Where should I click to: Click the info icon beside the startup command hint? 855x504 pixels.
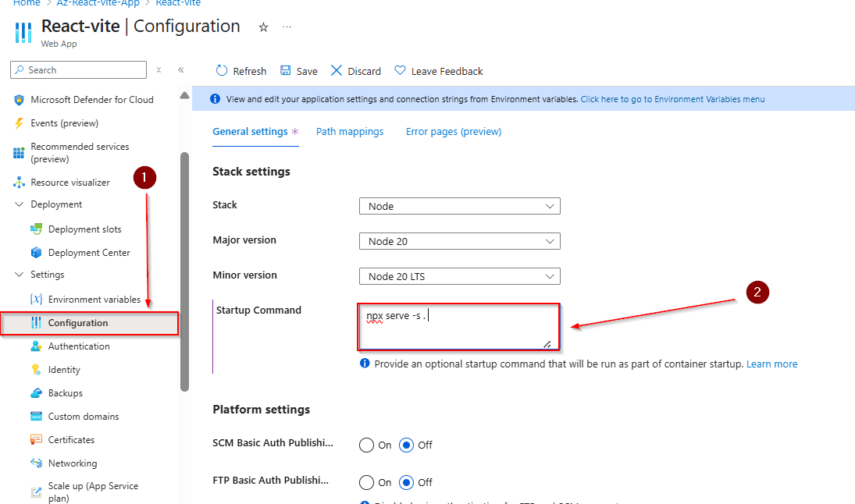pos(365,364)
